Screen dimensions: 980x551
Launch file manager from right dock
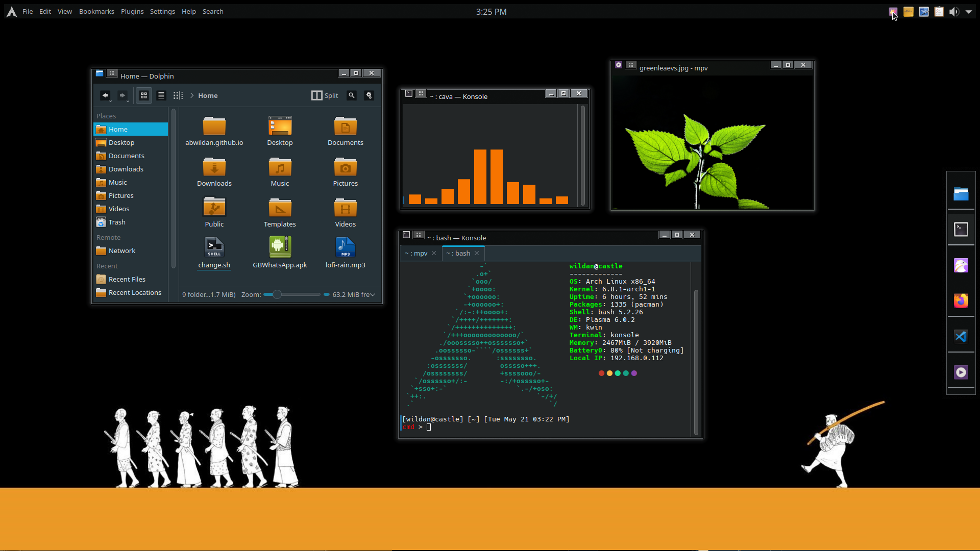[961, 194]
